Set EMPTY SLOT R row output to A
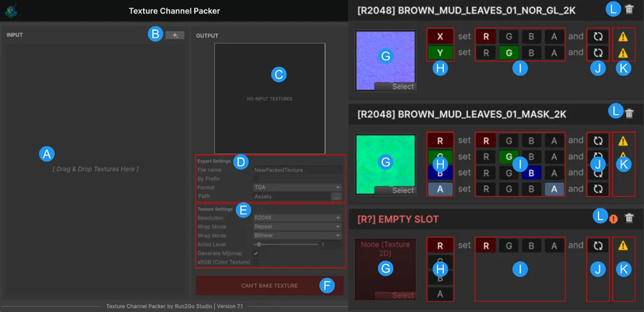 coord(554,246)
